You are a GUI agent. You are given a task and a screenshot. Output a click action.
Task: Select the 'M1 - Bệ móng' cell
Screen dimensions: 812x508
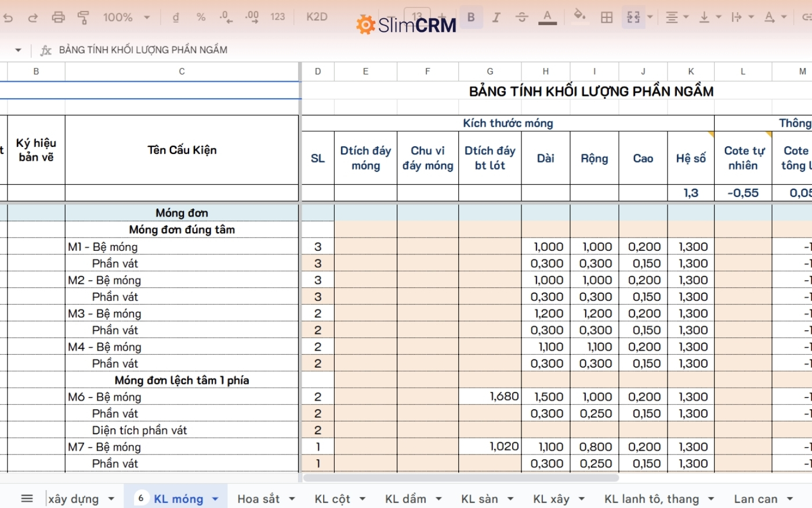point(182,247)
